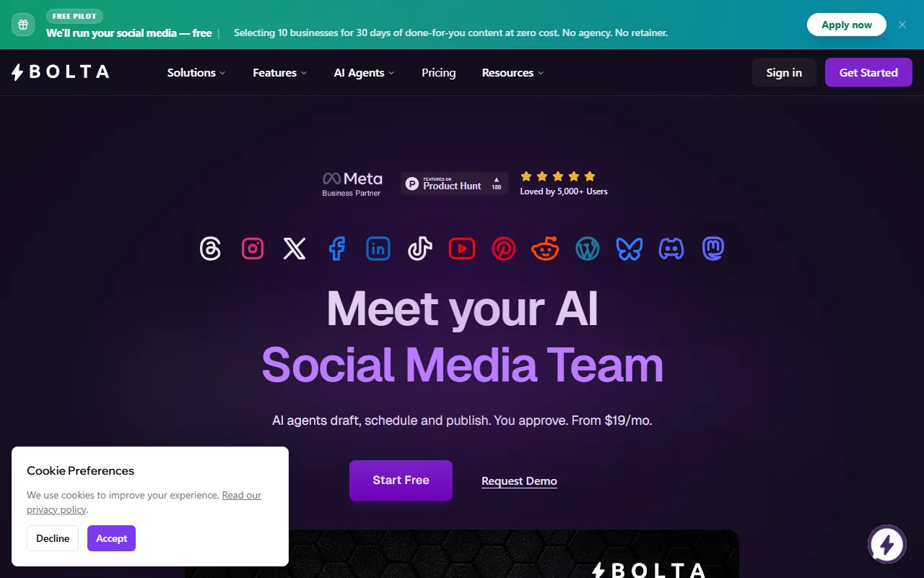Open the Pricing page

click(439, 72)
